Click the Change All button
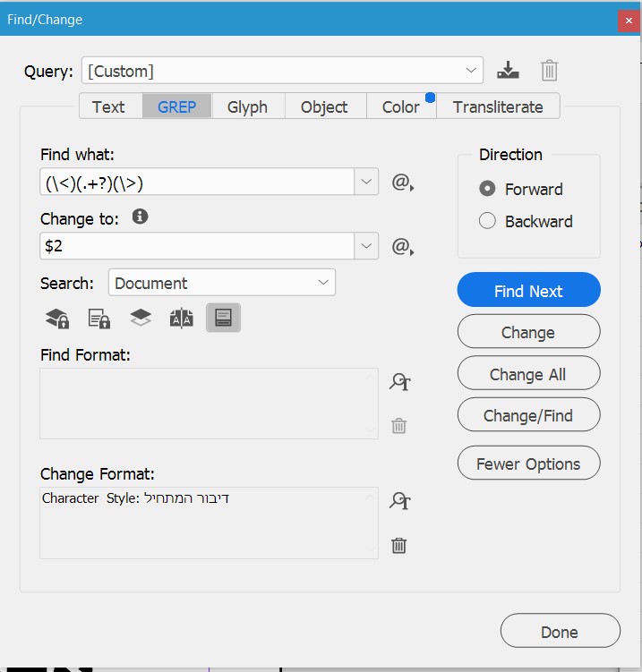 point(528,374)
